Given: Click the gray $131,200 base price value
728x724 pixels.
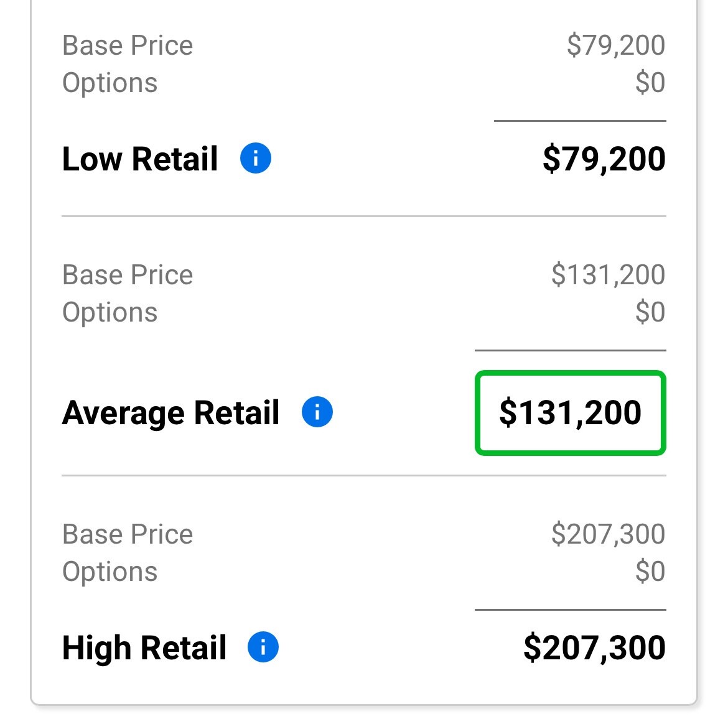Looking at the screenshot, I should click(x=608, y=275).
